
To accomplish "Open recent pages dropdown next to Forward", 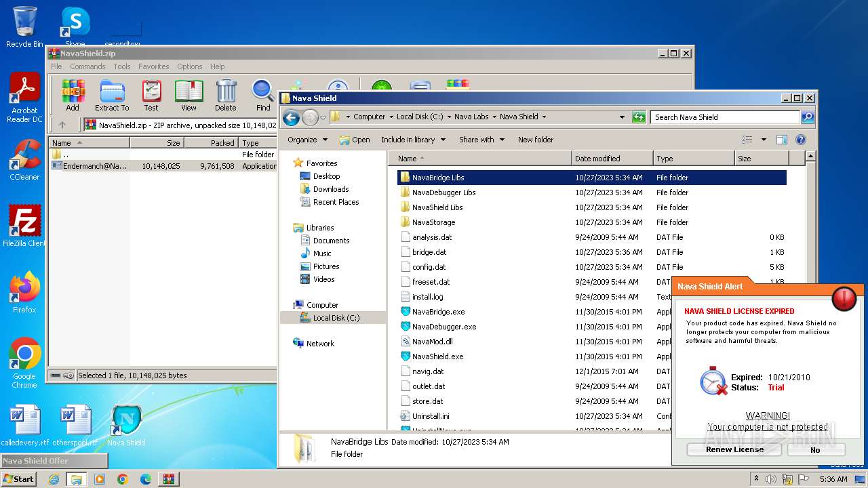I will [x=323, y=117].
